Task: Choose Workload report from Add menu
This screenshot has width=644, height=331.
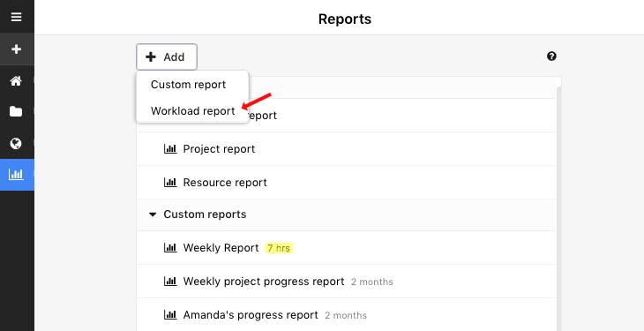Action: pyautogui.click(x=192, y=111)
